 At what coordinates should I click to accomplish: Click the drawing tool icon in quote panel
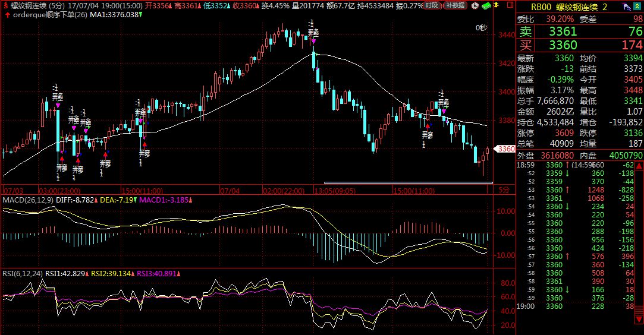point(627,7)
